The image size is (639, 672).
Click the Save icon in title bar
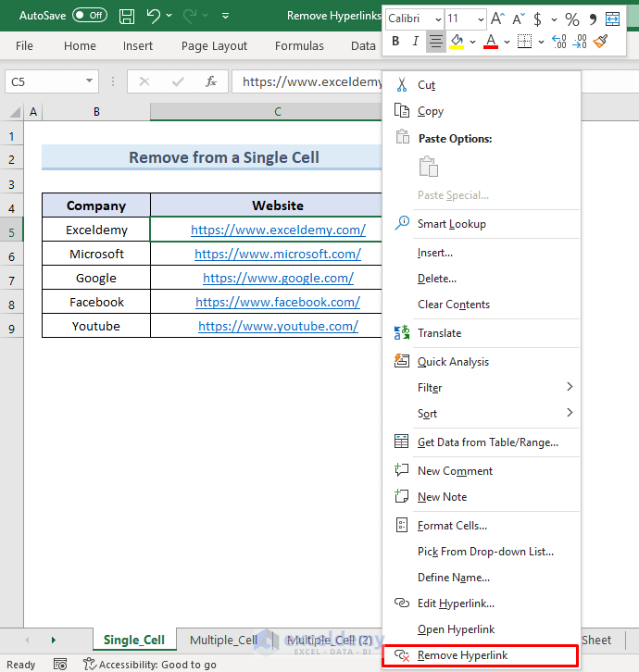pyautogui.click(x=128, y=16)
